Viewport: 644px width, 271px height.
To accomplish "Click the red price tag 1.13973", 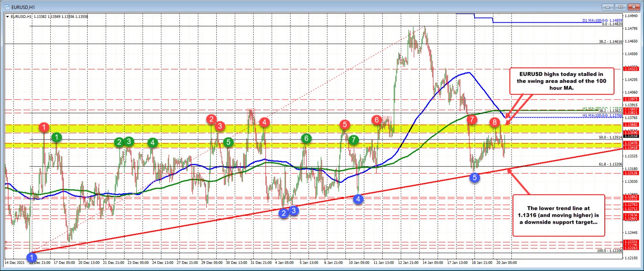I will coord(632,99).
